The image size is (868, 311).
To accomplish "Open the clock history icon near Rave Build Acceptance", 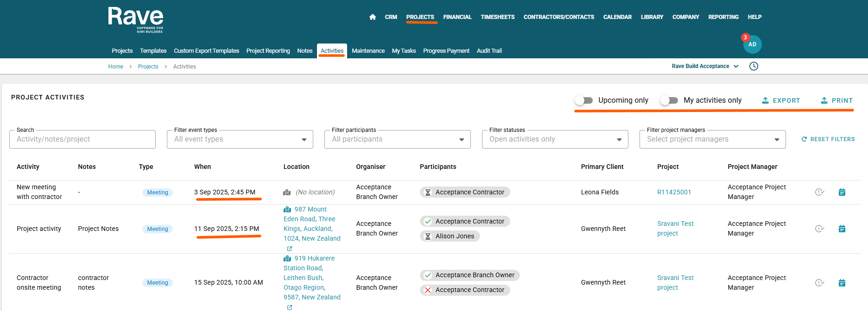I will [754, 66].
